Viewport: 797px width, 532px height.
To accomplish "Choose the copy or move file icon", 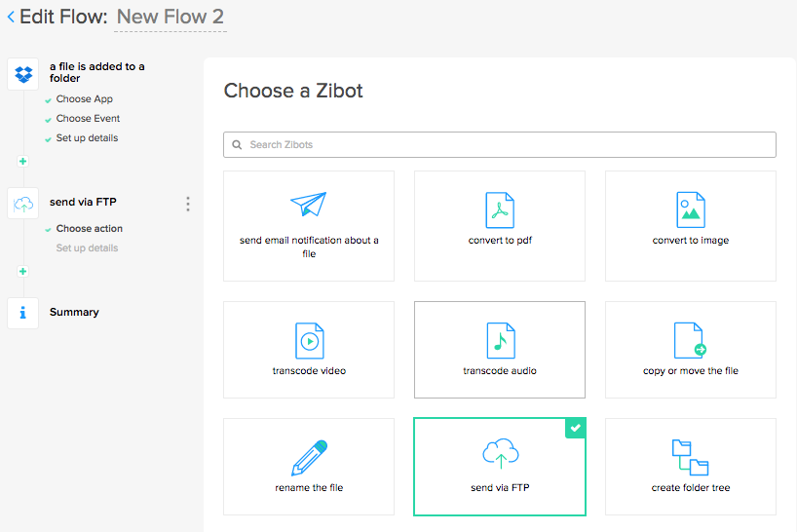I will 690,341.
